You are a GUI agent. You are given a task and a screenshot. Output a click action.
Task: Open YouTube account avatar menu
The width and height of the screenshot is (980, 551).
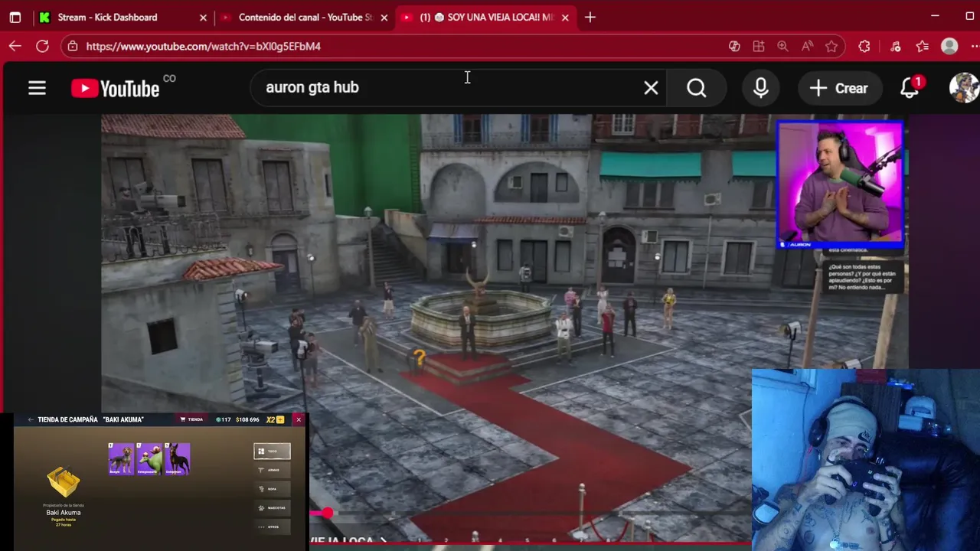[964, 88]
